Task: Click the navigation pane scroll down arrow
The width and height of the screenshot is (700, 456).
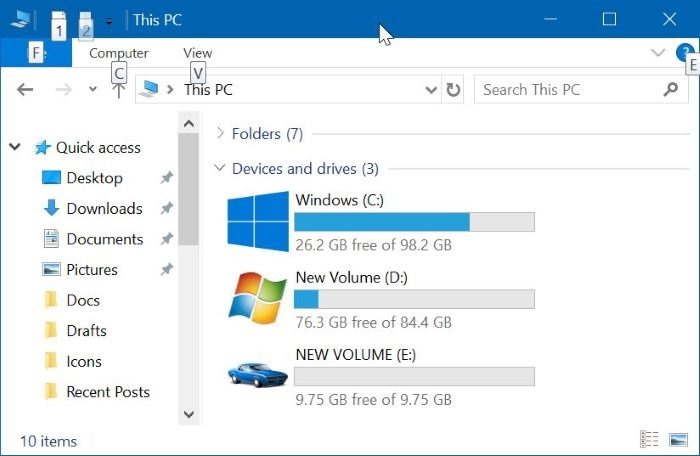Action: pos(188,414)
